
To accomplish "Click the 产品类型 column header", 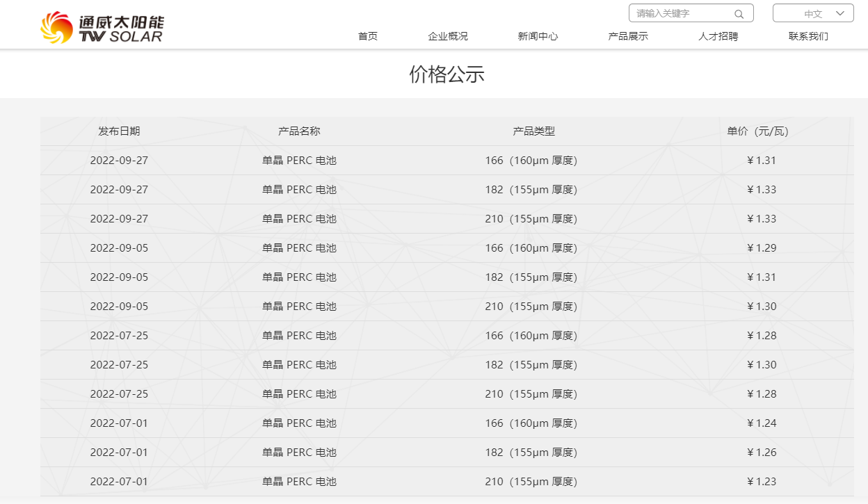I will pos(533,131).
